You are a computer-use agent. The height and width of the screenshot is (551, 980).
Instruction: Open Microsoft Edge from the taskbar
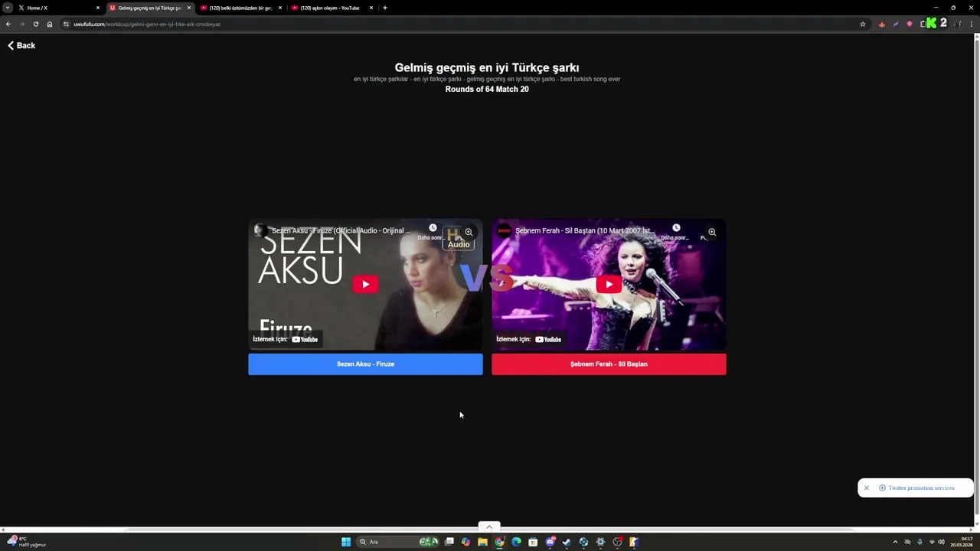click(516, 542)
